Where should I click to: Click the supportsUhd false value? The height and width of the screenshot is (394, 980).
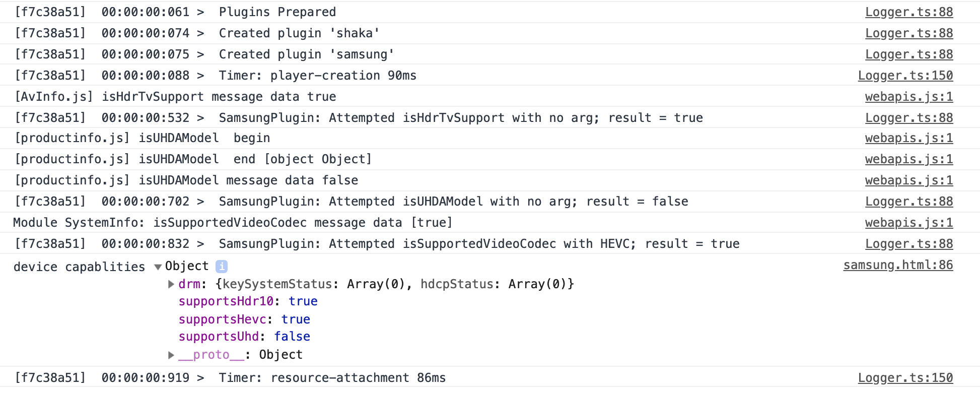292,337
